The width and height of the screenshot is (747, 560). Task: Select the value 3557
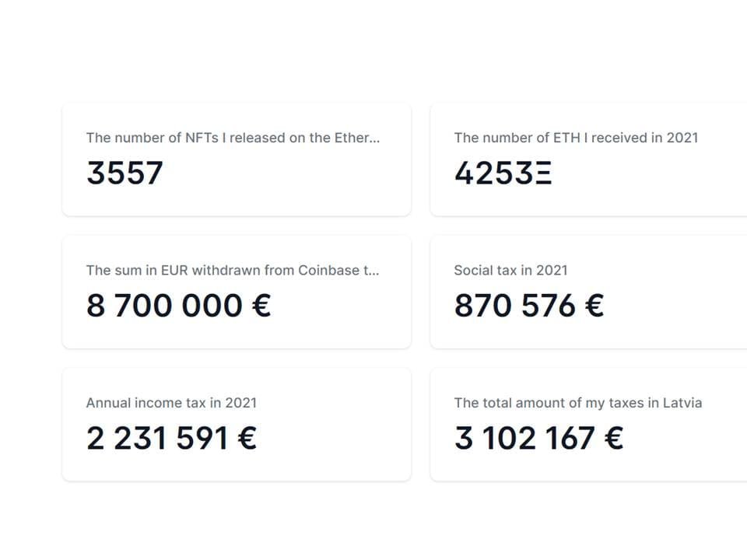pyautogui.click(x=124, y=173)
